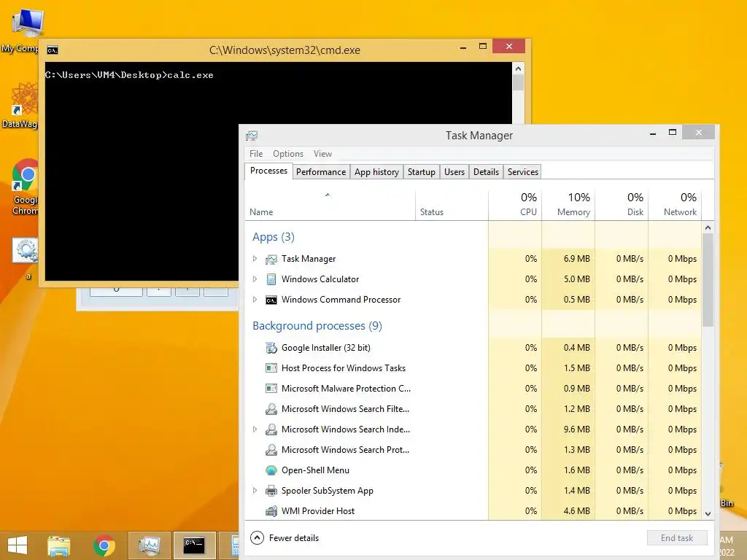Click the 9.6 MB memory value cell
Screen dimensions: 747x560
point(568,429)
